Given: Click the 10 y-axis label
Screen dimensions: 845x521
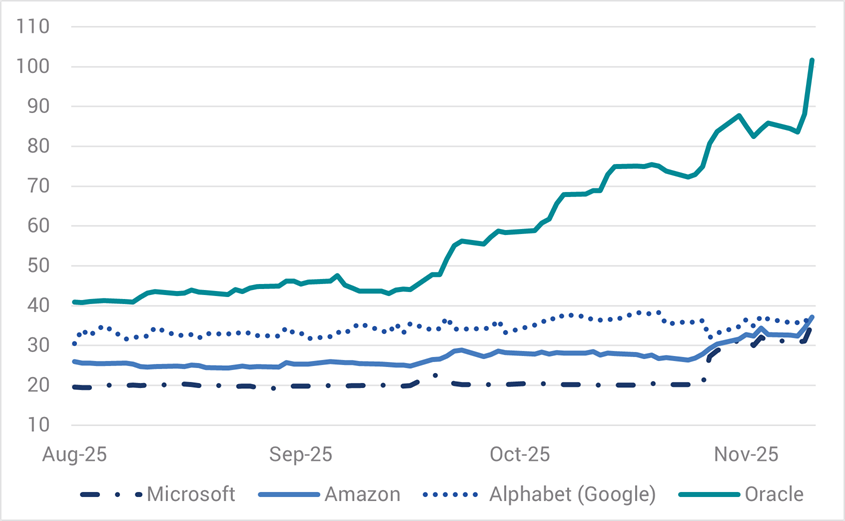Looking at the screenshot, I should pyautogui.click(x=37, y=424).
